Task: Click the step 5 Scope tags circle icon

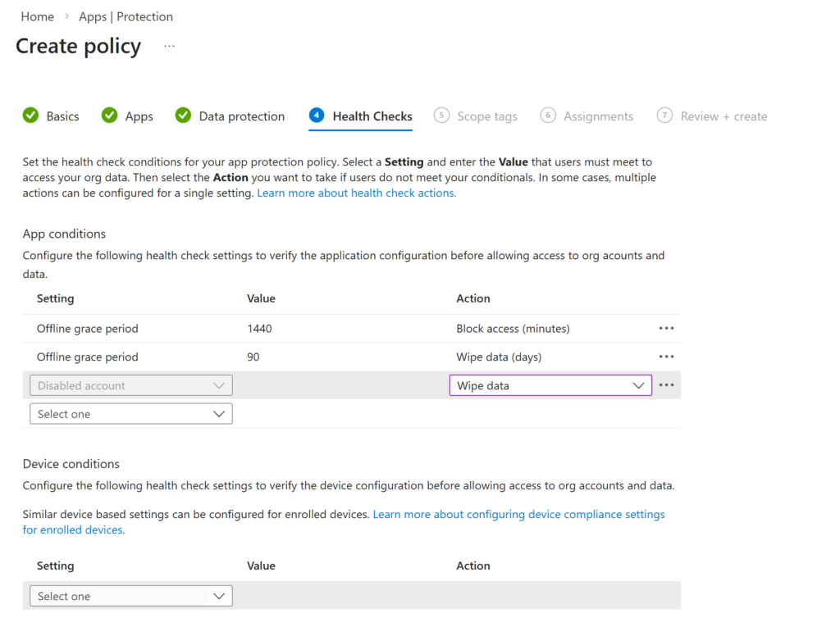Action: point(441,116)
